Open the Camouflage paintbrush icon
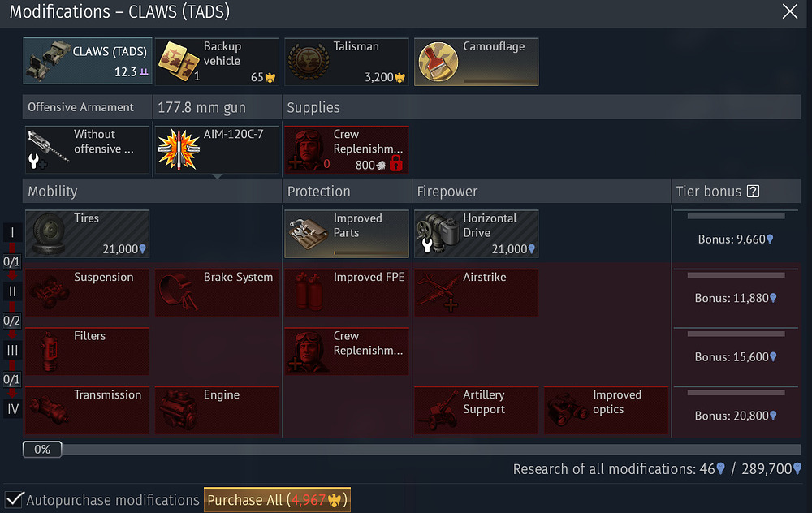The height and width of the screenshot is (513, 812). tap(438, 63)
